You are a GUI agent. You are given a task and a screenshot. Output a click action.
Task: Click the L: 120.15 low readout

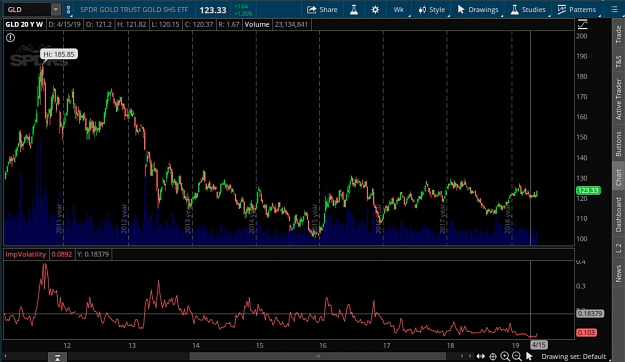(x=165, y=24)
